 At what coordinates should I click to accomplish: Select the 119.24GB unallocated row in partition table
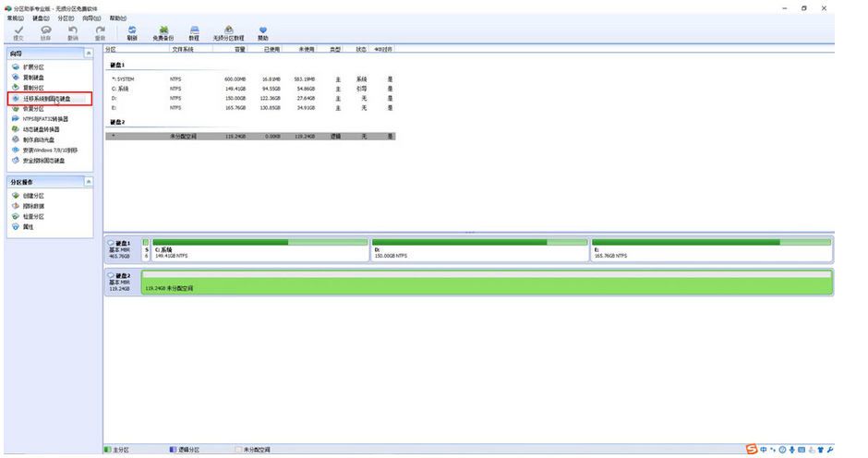pyautogui.click(x=249, y=136)
